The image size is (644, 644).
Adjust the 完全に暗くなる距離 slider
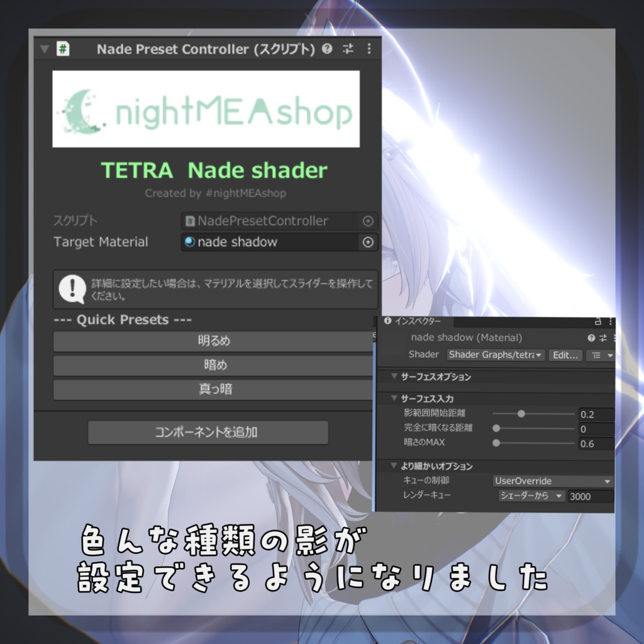tap(533, 428)
